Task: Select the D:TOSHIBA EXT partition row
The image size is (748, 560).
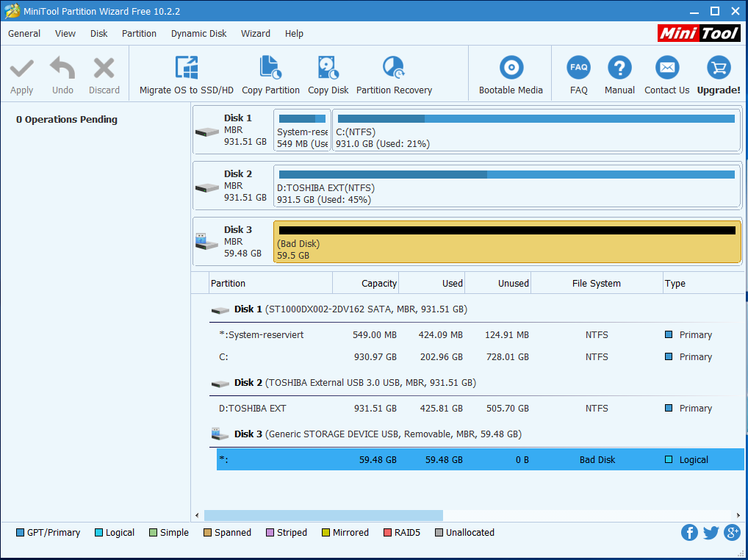Action: [x=481, y=409]
